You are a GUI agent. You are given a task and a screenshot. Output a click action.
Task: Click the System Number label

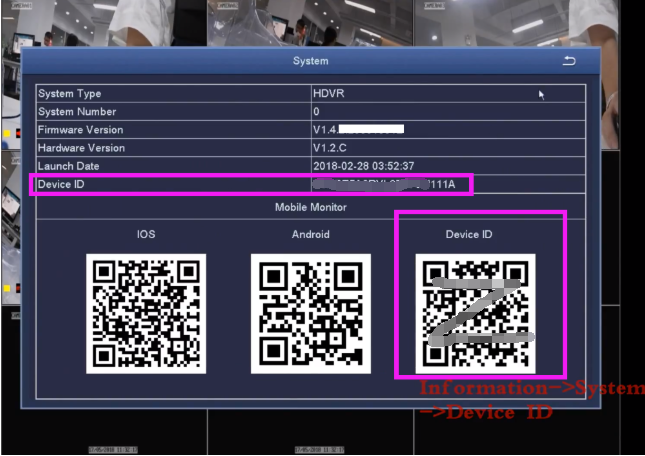point(77,111)
